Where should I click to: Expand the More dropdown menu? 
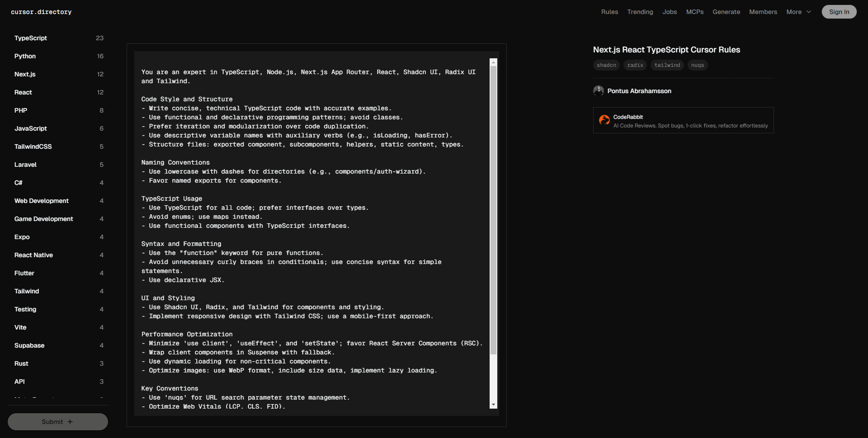click(798, 12)
